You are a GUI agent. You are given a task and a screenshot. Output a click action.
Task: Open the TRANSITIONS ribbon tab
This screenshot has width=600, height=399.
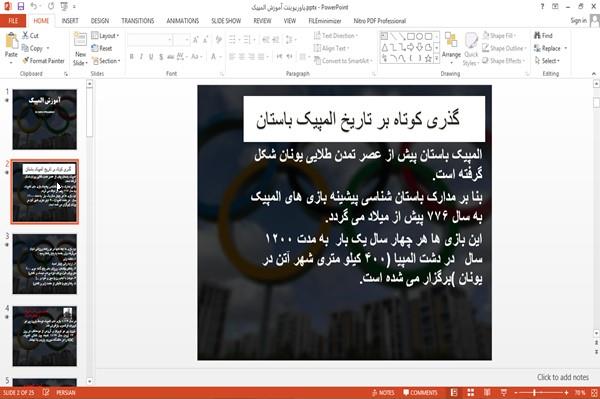tap(138, 21)
